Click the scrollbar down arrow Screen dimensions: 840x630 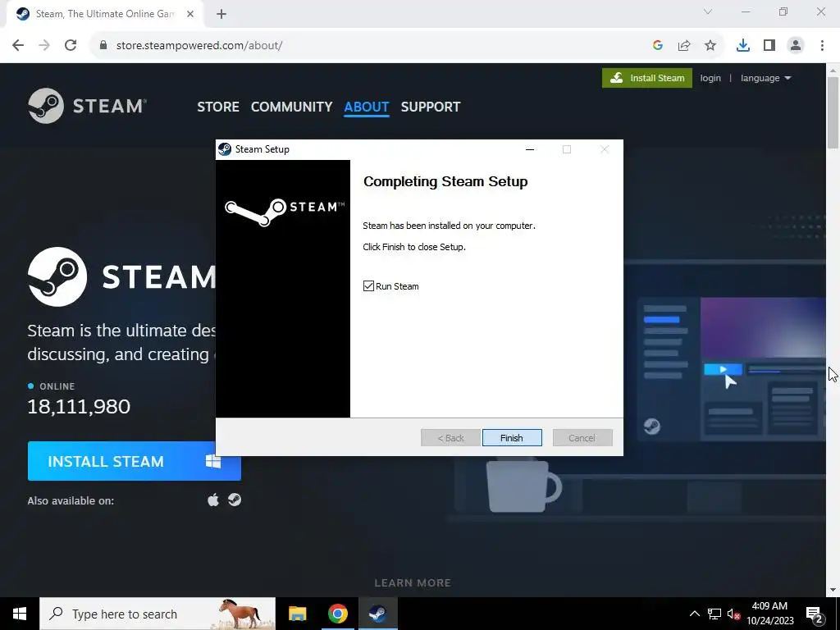point(833,590)
